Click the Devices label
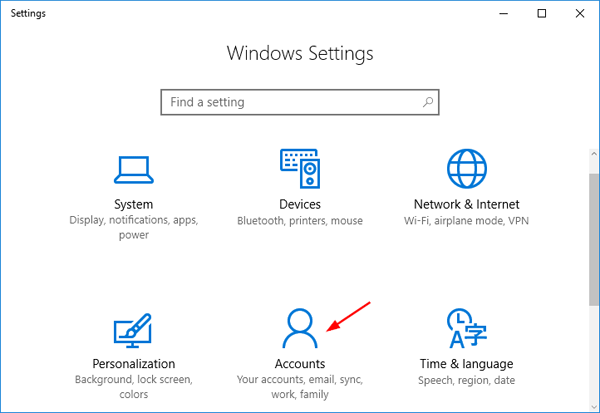Image resolution: width=600 pixels, height=413 pixels. 300,204
